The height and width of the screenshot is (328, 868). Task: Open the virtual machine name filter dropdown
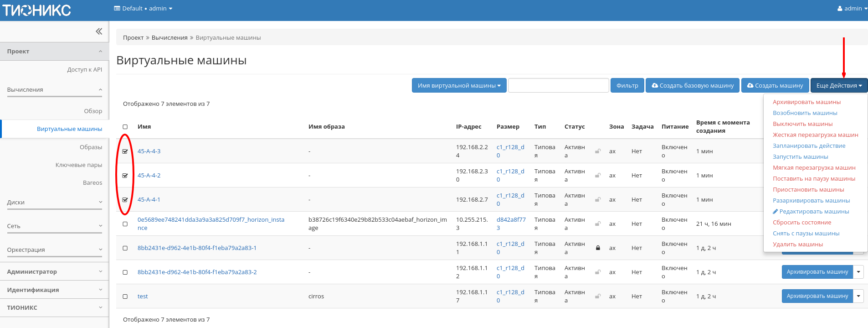coord(459,86)
